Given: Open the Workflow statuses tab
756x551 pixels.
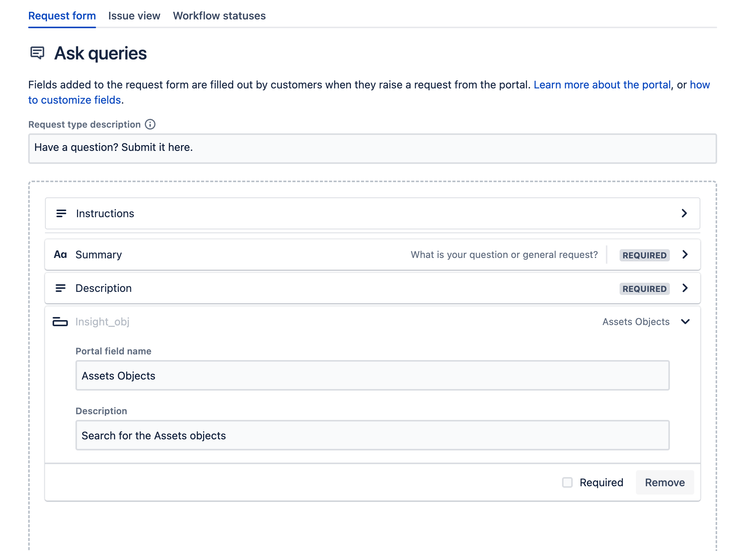Looking at the screenshot, I should (219, 16).
